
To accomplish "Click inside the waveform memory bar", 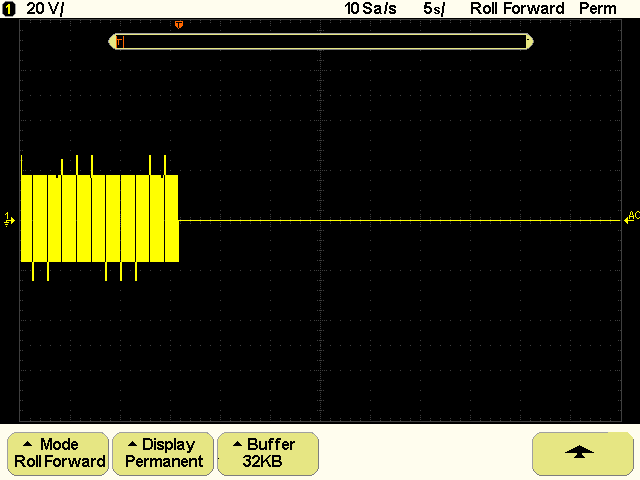I will pos(321,42).
